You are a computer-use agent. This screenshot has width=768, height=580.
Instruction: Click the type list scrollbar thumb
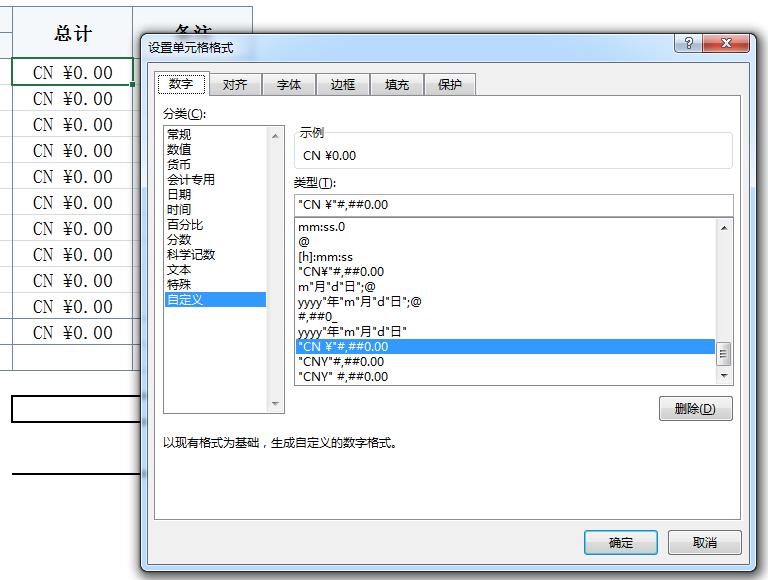coord(724,354)
